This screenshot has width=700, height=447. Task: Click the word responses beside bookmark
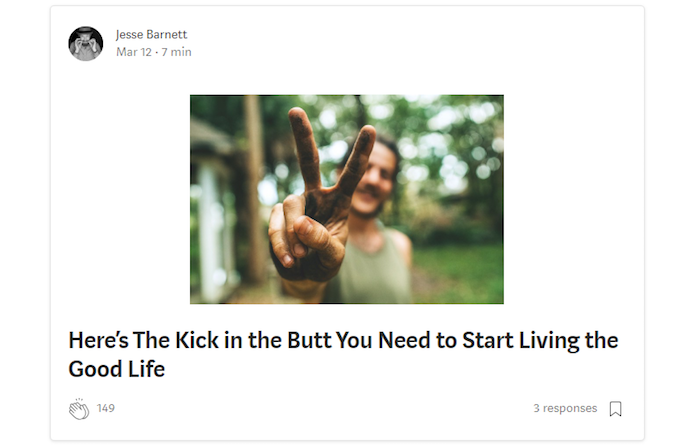pyautogui.click(x=570, y=409)
